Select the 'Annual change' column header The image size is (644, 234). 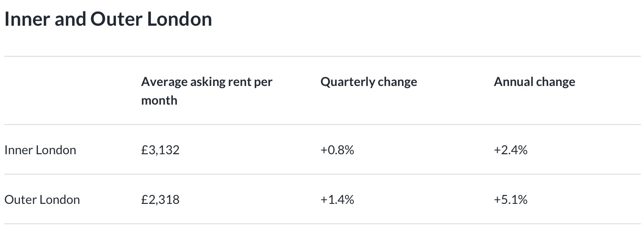click(x=534, y=82)
